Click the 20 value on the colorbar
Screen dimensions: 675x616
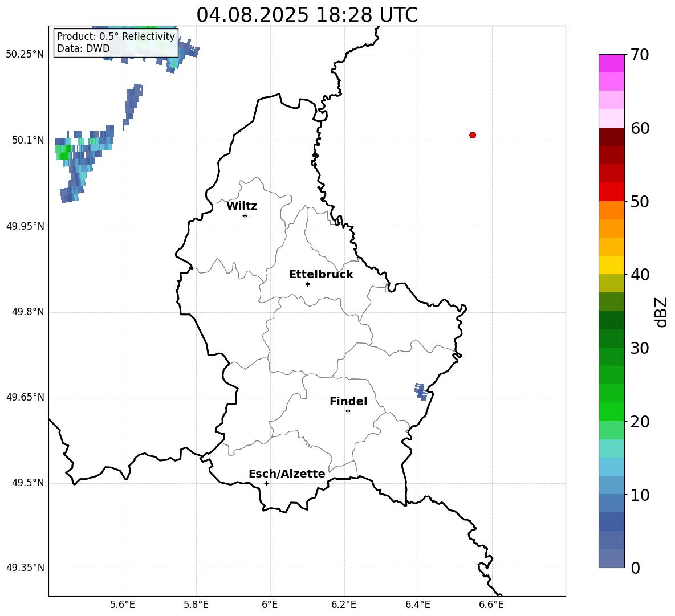point(639,422)
